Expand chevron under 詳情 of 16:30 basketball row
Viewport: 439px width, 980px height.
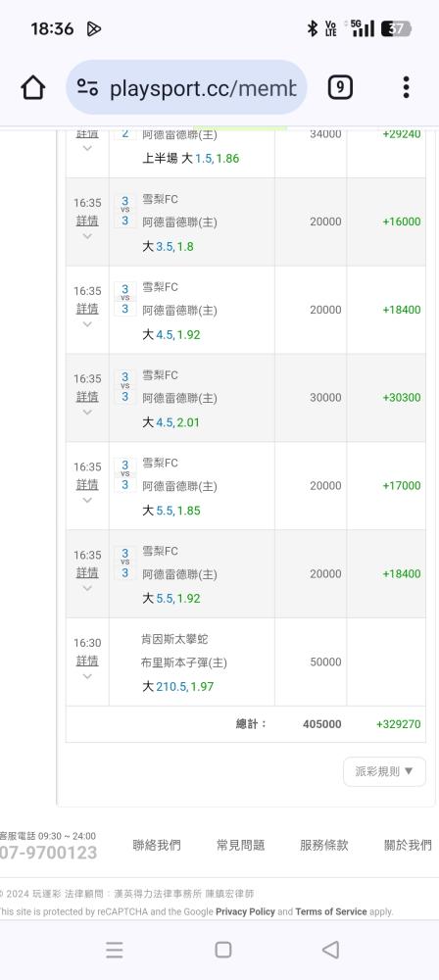[87, 675]
